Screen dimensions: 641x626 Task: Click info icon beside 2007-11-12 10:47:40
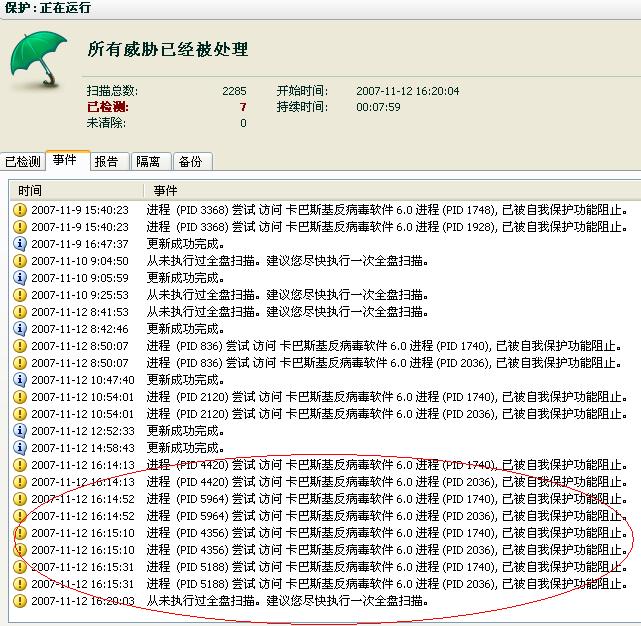[20, 380]
